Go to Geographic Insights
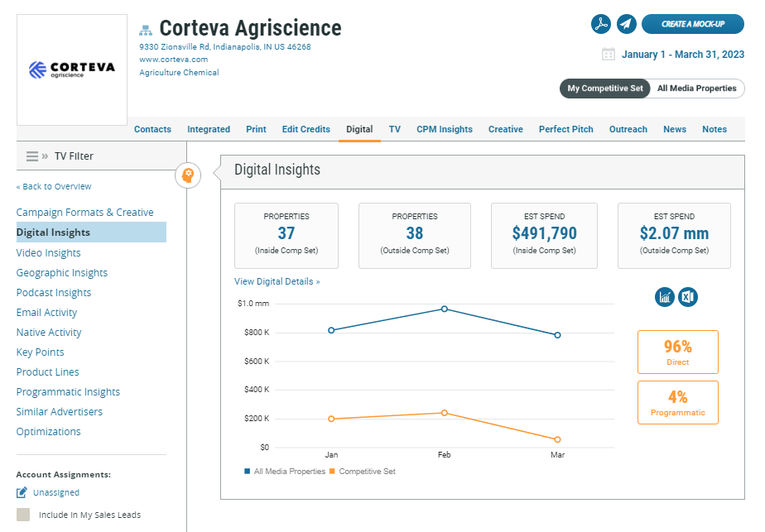The width and height of the screenshot is (765, 532). pos(62,272)
